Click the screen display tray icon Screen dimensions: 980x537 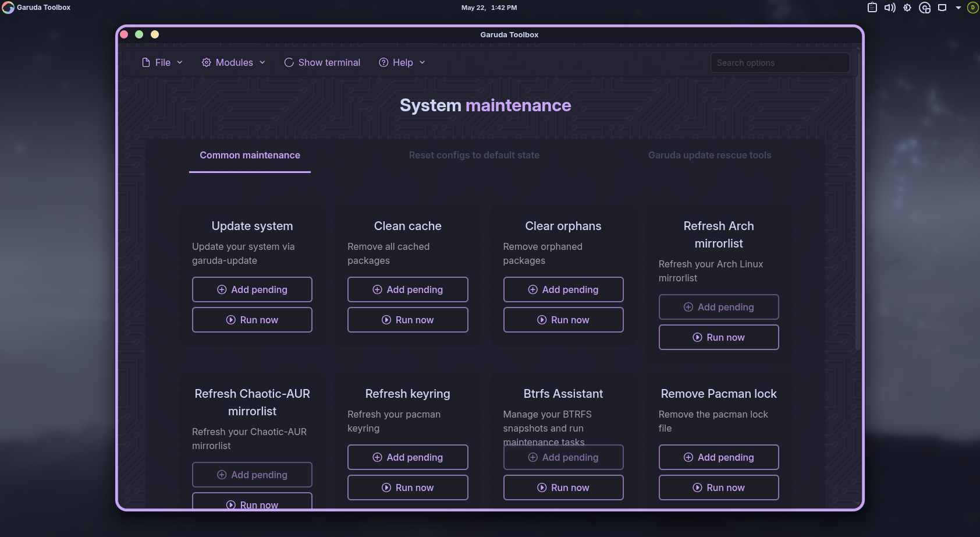point(942,8)
